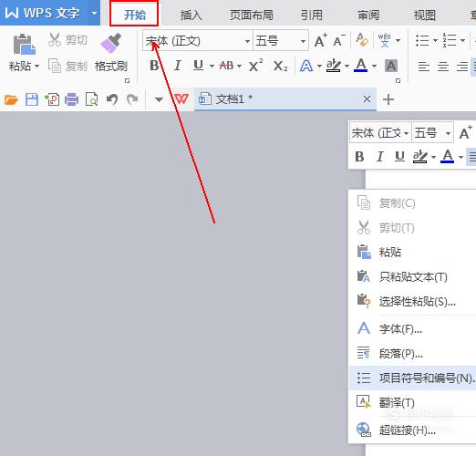Image resolution: width=476 pixels, height=456 pixels.
Task: Expand the paste options arrow
Action: tap(36, 66)
